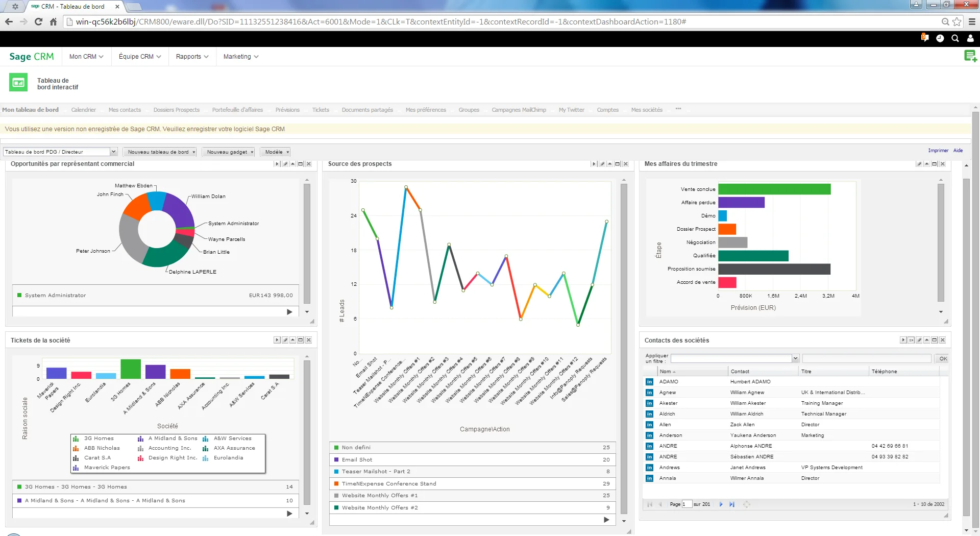Go to next page of contacts list
Screen dimensions: 980x536
click(x=721, y=504)
